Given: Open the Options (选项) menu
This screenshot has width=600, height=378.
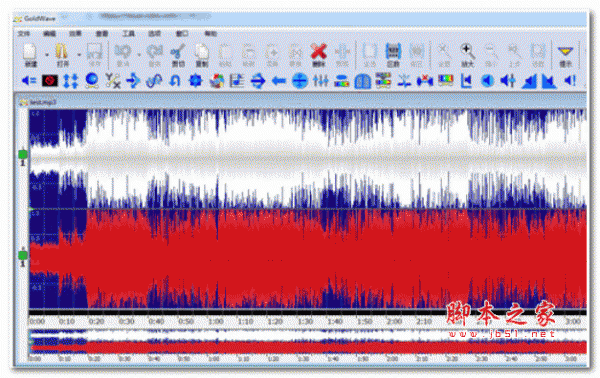Looking at the screenshot, I should [x=154, y=34].
